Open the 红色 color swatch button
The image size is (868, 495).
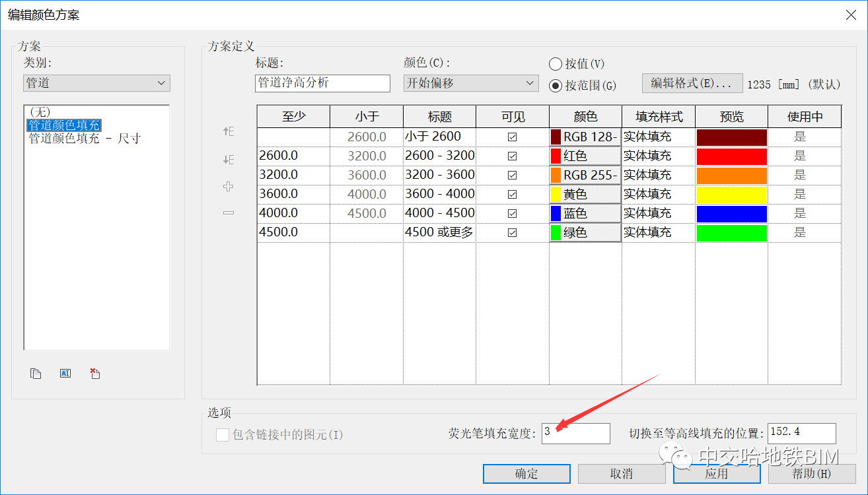tap(585, 156)
